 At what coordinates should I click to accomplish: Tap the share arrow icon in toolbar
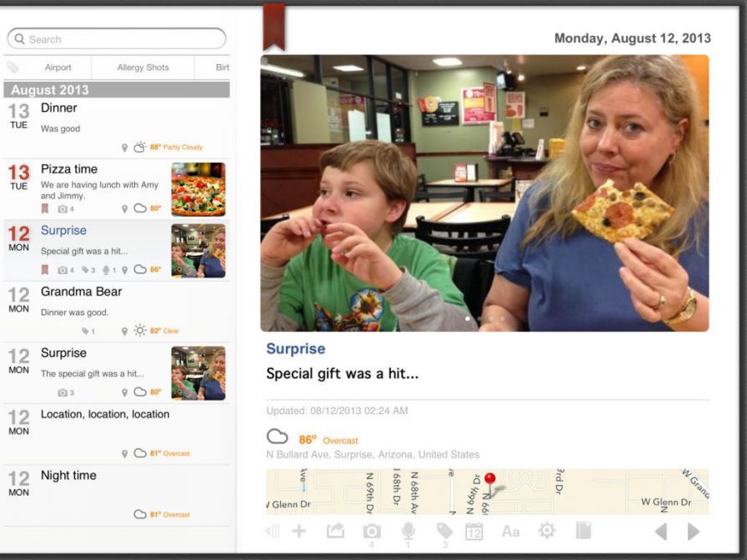coord(335,531)
